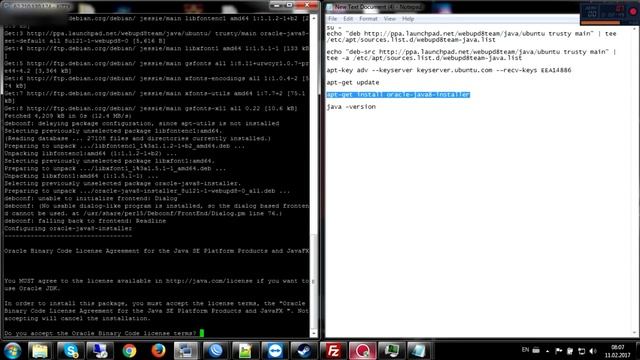The height and width of the screenshot is (360, 640).
Task: Click 'Configuring oracle-java8-installer' line in terminal
Action: coord(68,229)
